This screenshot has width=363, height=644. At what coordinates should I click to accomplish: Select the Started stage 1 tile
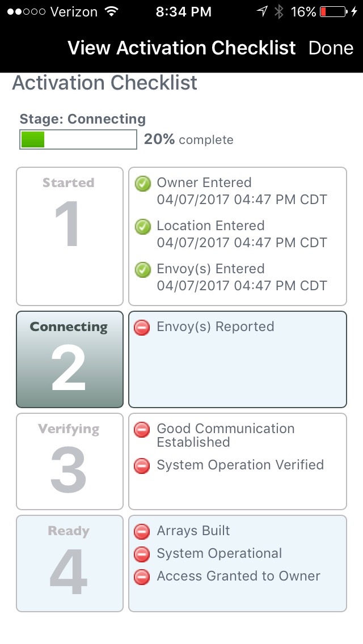tap(69, 236)
